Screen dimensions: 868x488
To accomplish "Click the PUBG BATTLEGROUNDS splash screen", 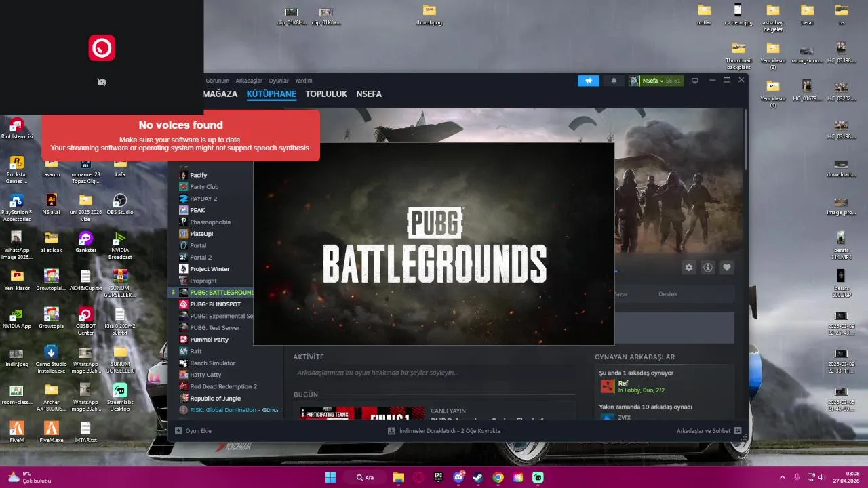I will (x=434, y=244).
